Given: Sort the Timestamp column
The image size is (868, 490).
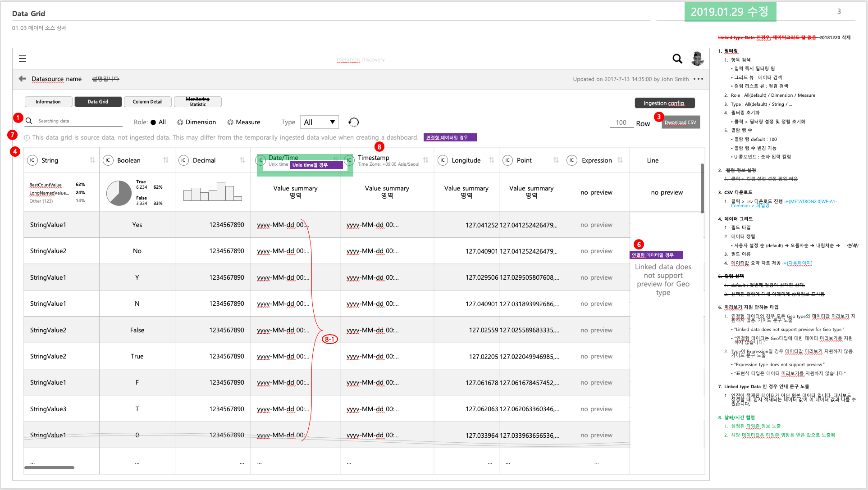Looking at the screenshot, I should click(426, 160).
